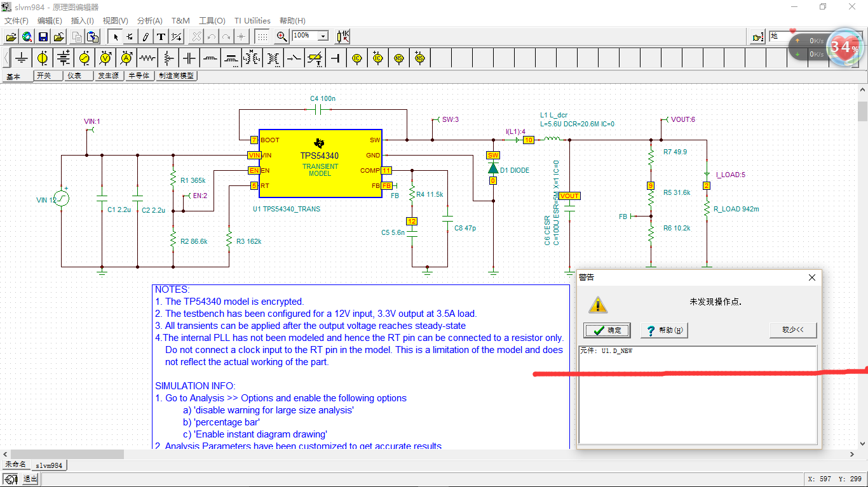Click the D1 DIODE symbol
Viewport: 868px width, 487px height.
click(x=493, y=168)
